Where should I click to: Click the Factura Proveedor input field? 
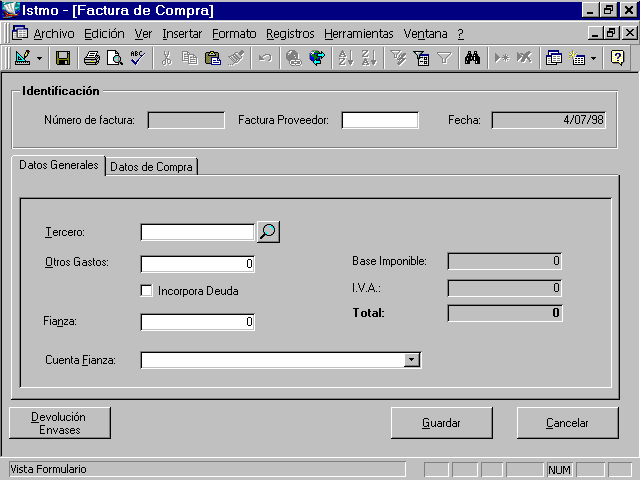[x=380, y=120]
